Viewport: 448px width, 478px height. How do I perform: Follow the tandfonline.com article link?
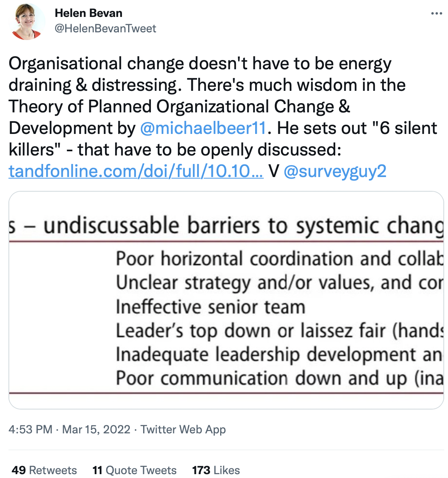click(x=136, y=171)
